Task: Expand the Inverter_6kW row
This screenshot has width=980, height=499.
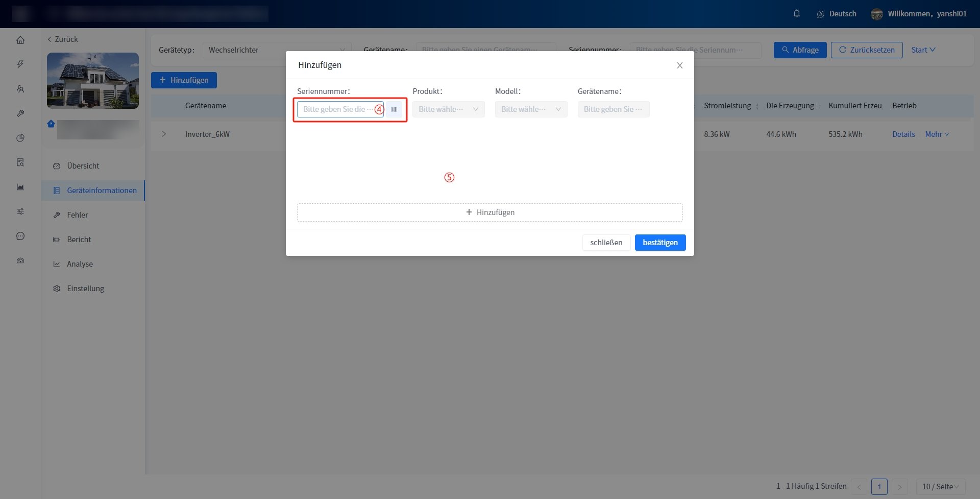Action: 164,134
